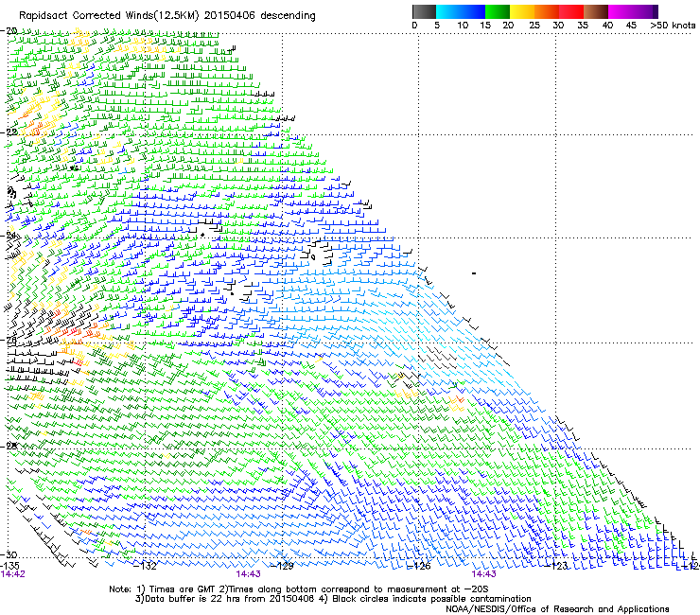The image size is (700, 615).
Task: Click the legend label '45'
Action: point(631,26)
